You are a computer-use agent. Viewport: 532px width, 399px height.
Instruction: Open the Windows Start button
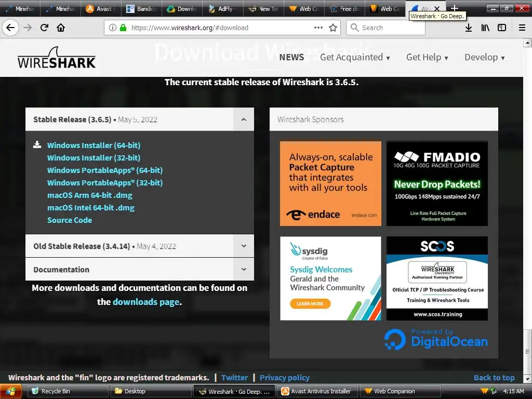pyautogui.click(x=11, y=391)
